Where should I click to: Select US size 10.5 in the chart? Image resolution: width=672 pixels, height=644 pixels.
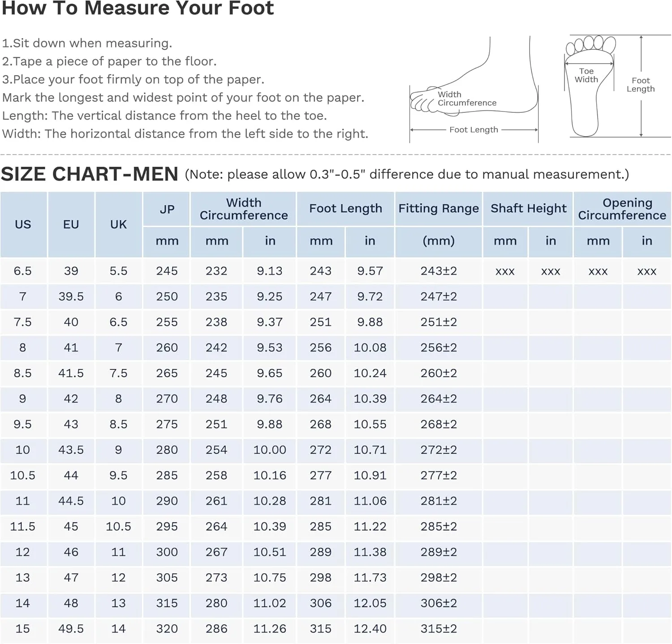point(23,475)
